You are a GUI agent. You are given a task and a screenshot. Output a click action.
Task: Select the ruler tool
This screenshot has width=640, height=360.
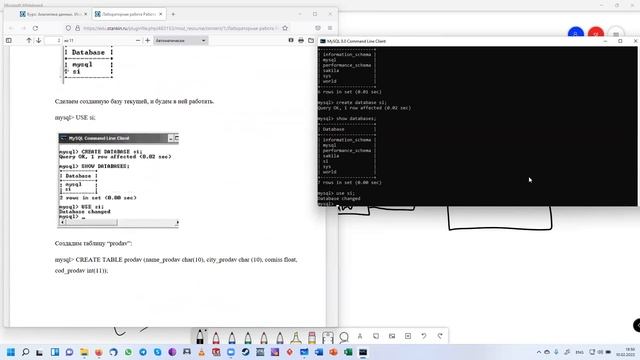[x=328, y=338]
